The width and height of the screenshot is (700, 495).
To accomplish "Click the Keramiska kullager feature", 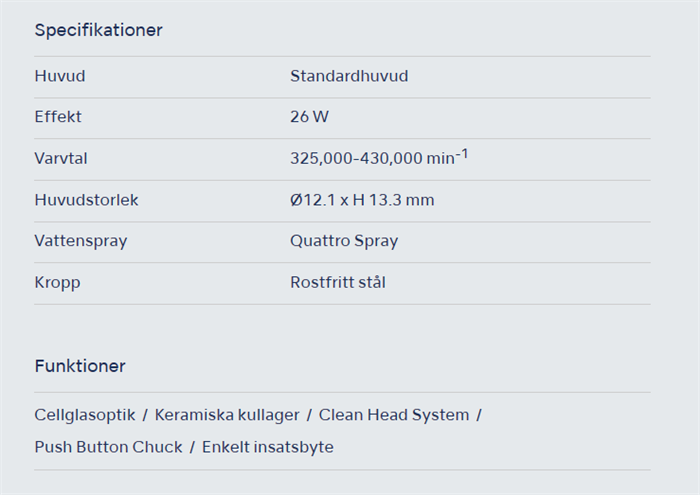I will click(x=226, y=414).
